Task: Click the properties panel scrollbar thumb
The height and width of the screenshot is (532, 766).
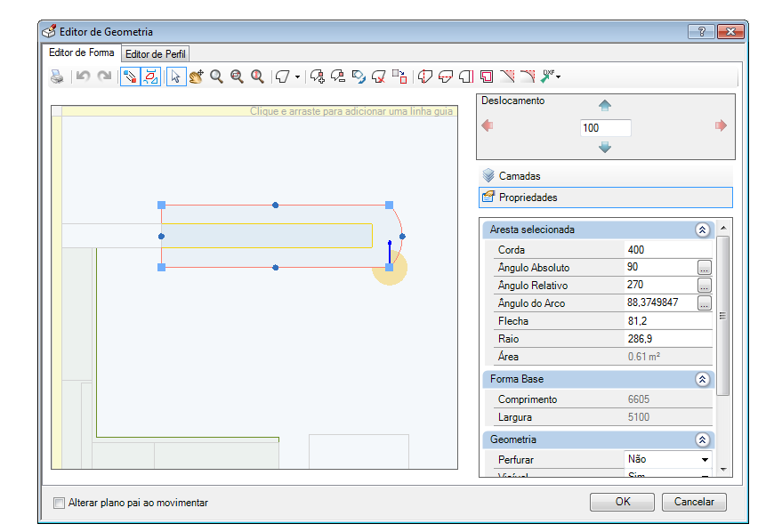Action: click(723, 316)
